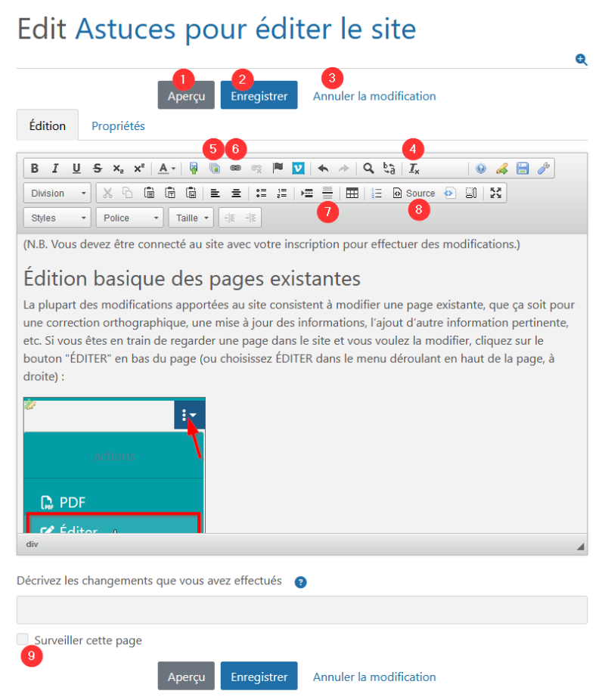Toggle underline formatting button

point(76,169)
